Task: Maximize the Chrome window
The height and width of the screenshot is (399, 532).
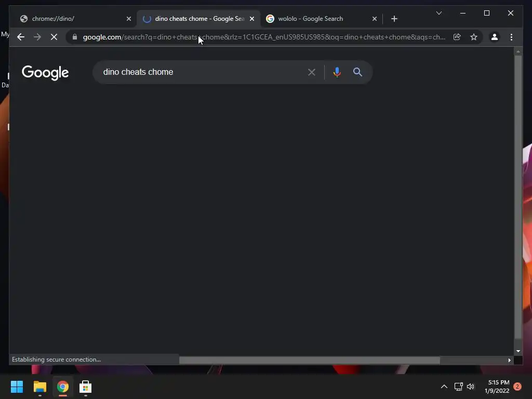Action: coord(486,13)
